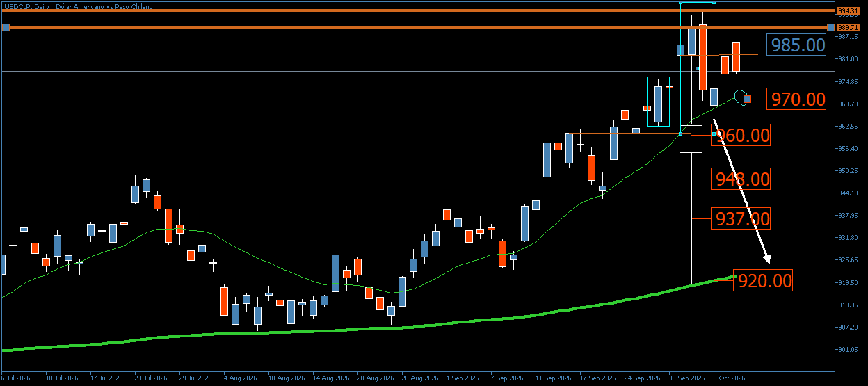This screenshot has width=868, height=386.
Task: Click the 968.70 value on price axis
Action: [x=846, y=104]
